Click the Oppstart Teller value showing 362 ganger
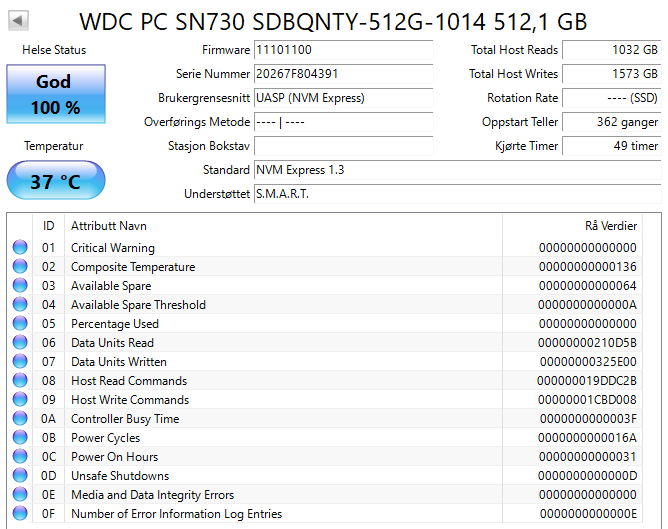668x529 pixels. [611, 122]
